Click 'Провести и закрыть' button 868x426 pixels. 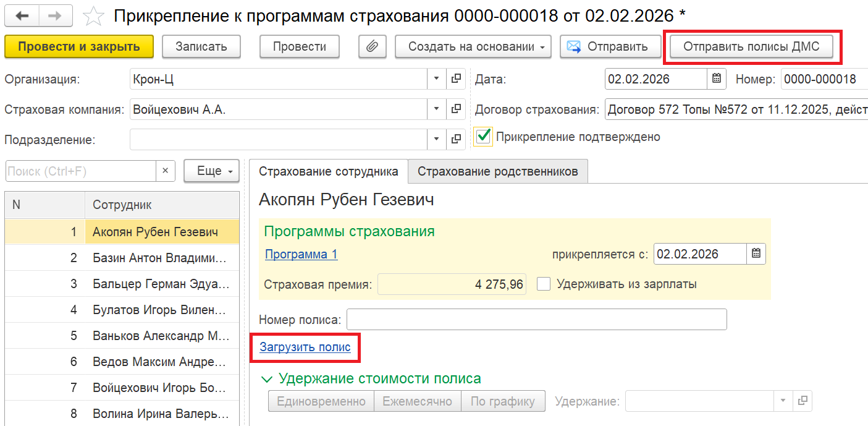click(x=78, y=46)
